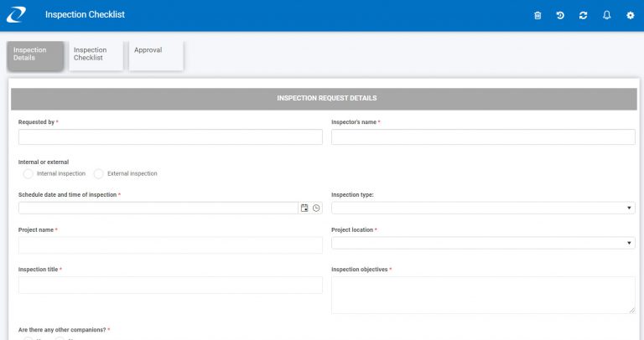Screen dimensions: 644x340
Task: Click the refresh sync icon
Action: 584,16
